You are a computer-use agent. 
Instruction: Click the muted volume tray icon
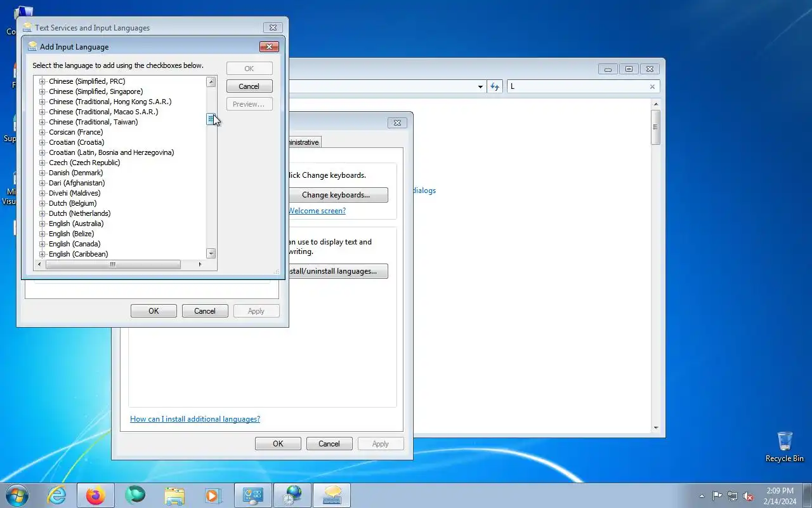click(x=749, y=497)
